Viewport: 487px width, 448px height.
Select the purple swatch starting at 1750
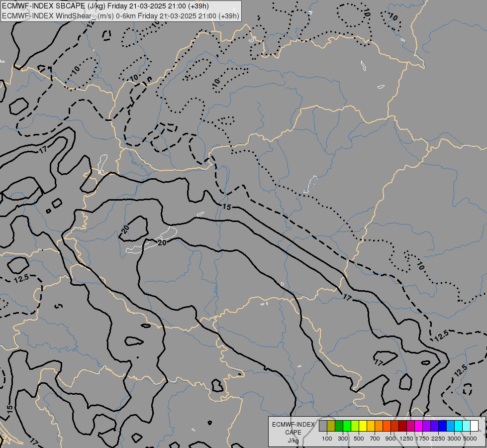(427, 426)
